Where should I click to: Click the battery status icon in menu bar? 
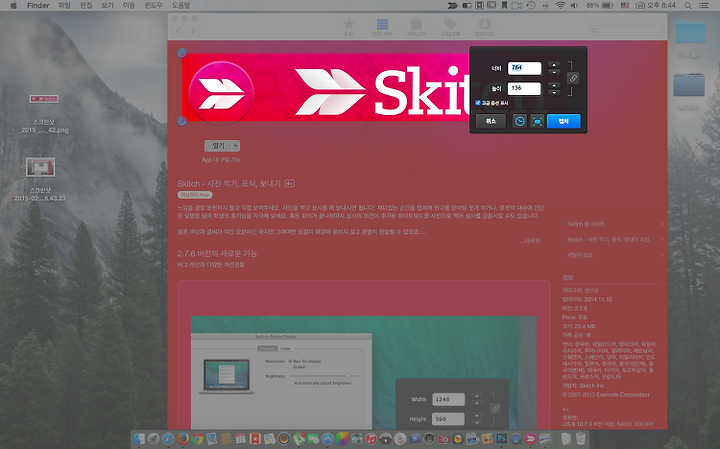(608, 6)
